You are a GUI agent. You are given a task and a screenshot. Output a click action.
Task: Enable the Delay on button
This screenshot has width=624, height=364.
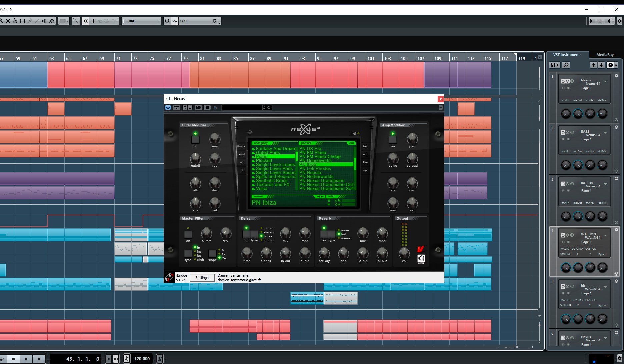coord(246,234)
